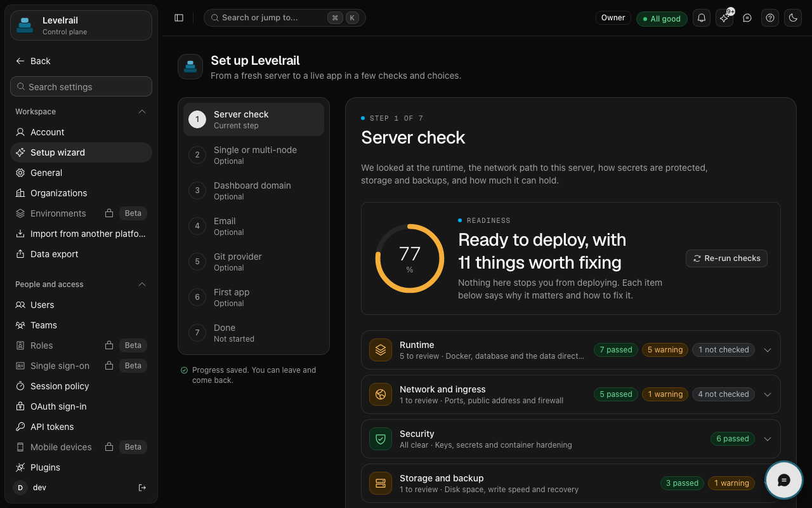Screen dimensions: 812x508
Task: Go to step 4 Email
Action: (254, 226)
